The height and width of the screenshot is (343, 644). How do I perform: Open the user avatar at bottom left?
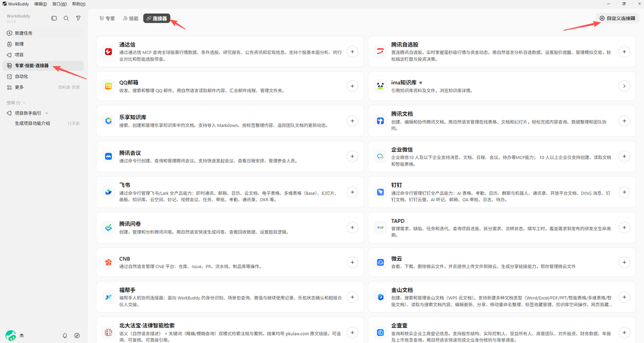point(11,335)
